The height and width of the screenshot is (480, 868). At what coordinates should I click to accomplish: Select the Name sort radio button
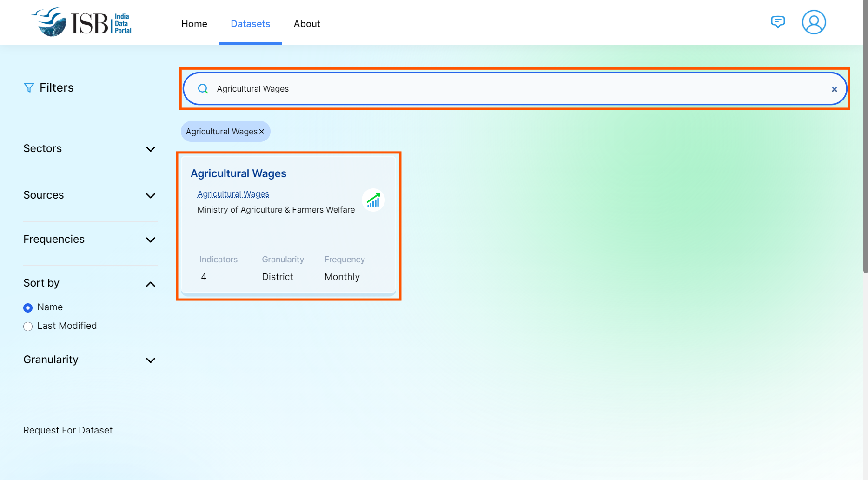[x=28, y=308]
